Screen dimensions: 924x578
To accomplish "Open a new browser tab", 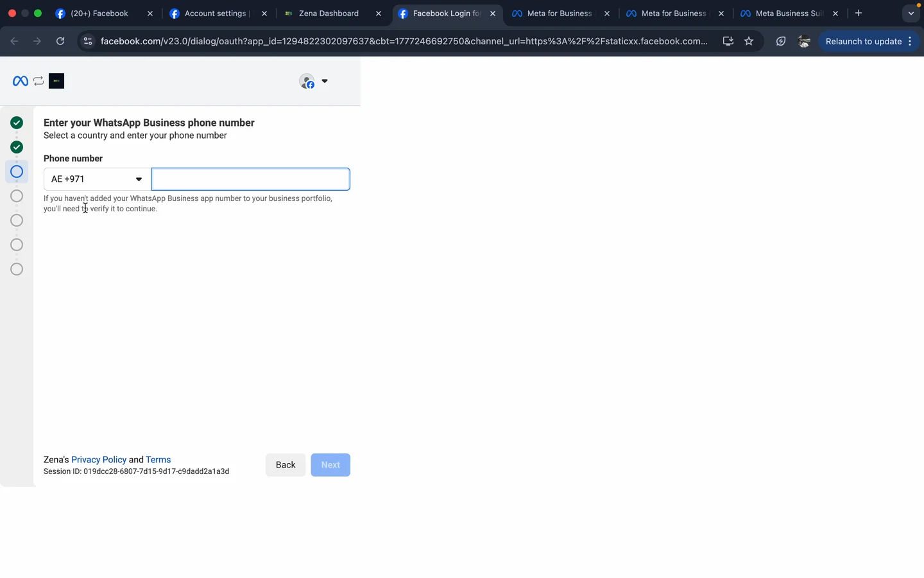I will [859, 13].
